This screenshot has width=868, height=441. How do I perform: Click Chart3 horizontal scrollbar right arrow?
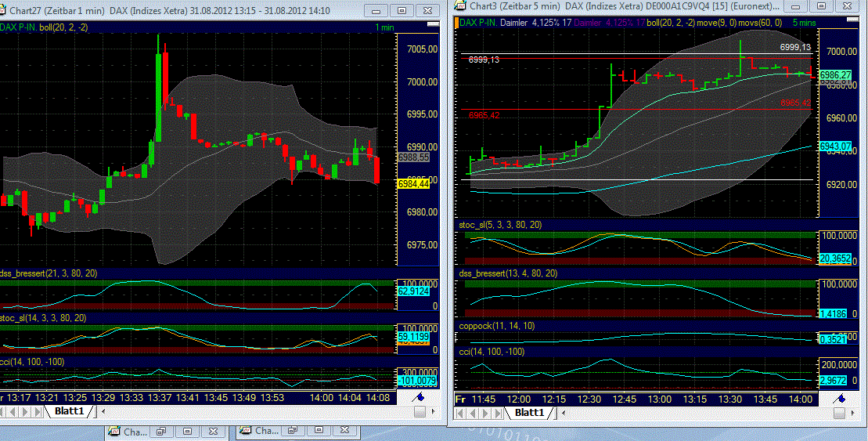click(853, 414)
